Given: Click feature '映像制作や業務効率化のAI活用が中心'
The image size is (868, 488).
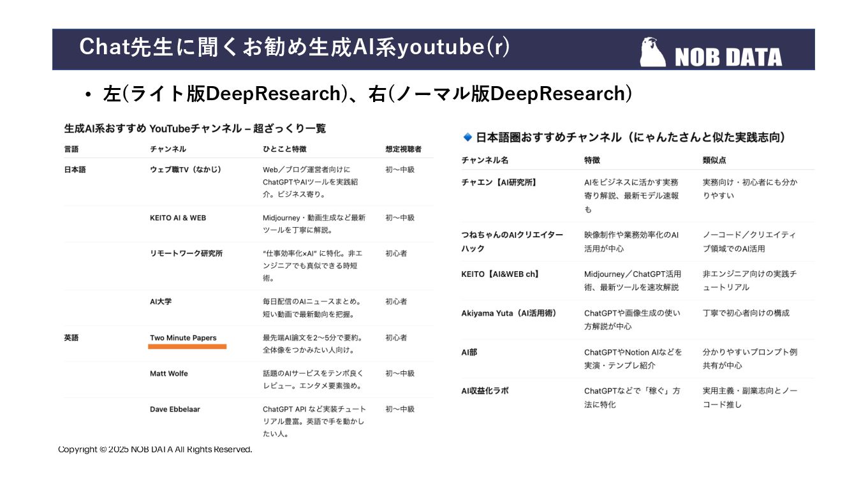Looking at the screenshot, I should (x=631, y=241).
